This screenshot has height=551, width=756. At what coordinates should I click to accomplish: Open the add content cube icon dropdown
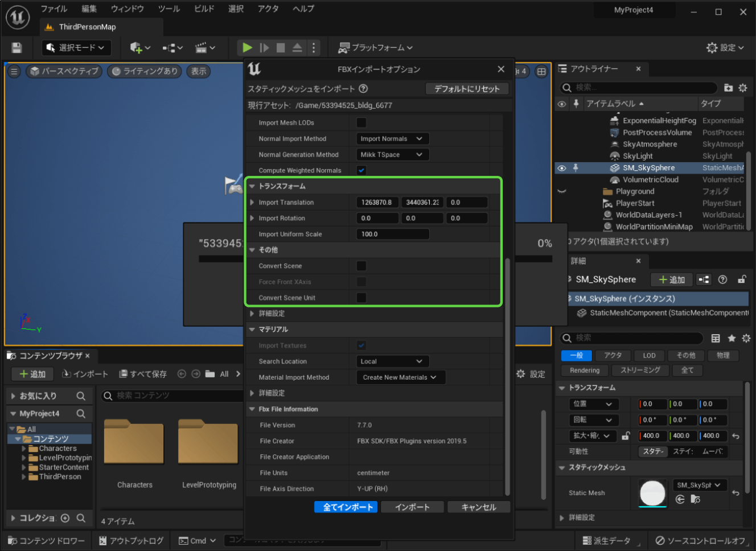click(140, 48)
